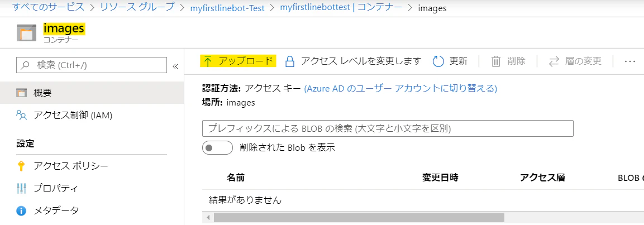Open アクセス ポリシー settings item
The image size is (644, 225).
click(x=92, y=166)
